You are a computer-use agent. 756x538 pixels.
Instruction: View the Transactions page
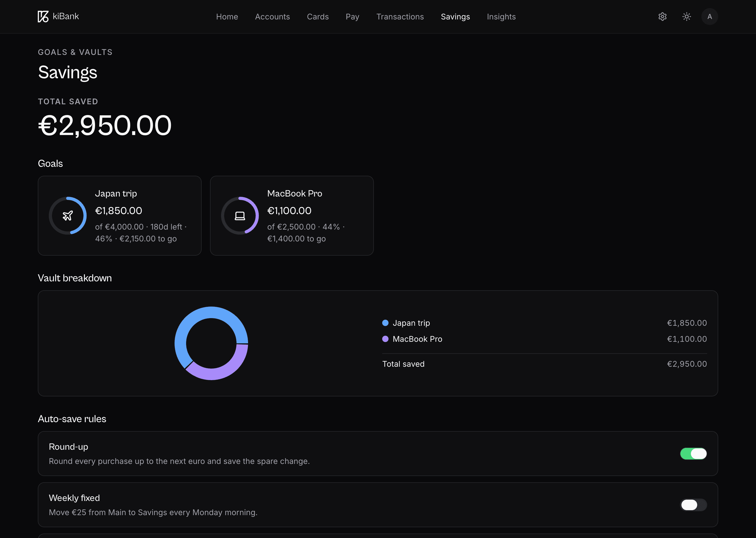tap(400, 17)
